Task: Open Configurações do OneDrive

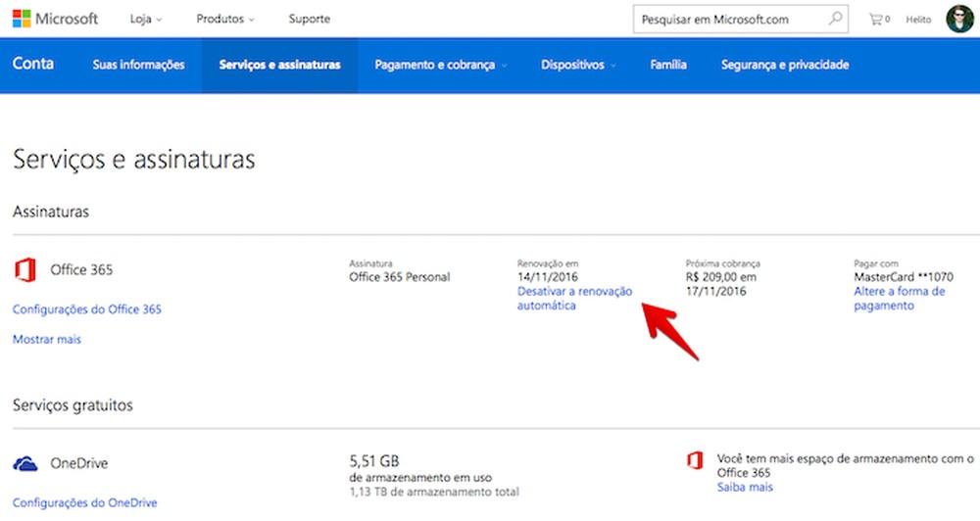Action: [85, 502]
